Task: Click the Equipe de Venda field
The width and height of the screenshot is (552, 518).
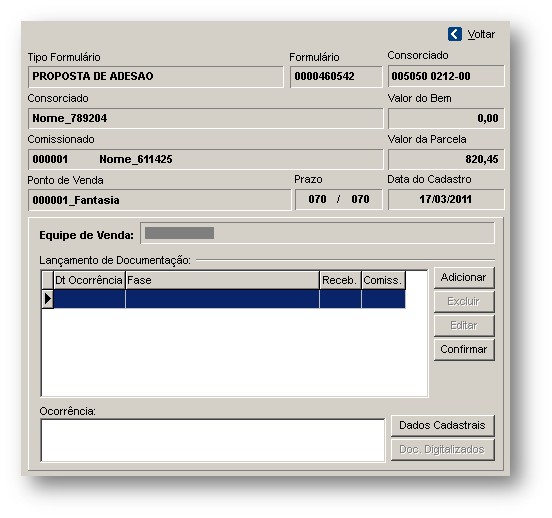Action: pyautogui.click(x=317, y=233)
